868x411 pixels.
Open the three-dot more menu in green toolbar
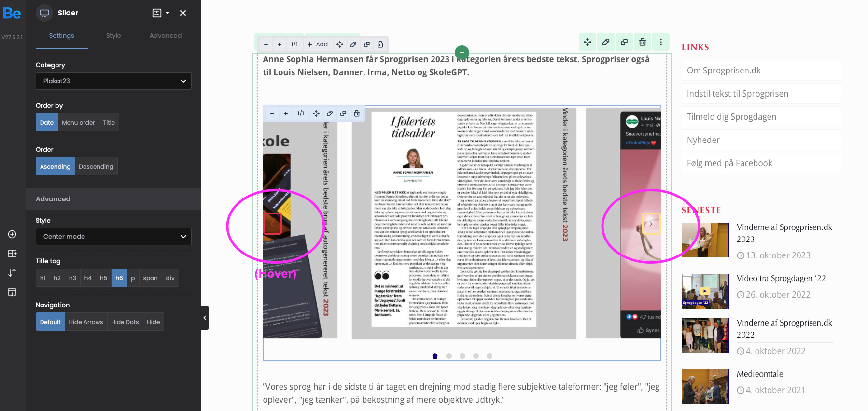(x=661, y=42)
